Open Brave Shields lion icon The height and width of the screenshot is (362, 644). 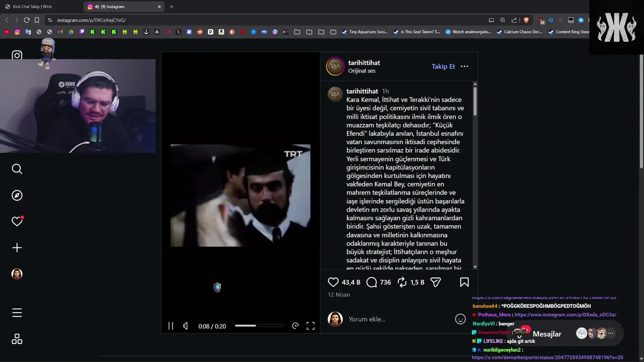[526, 20]
